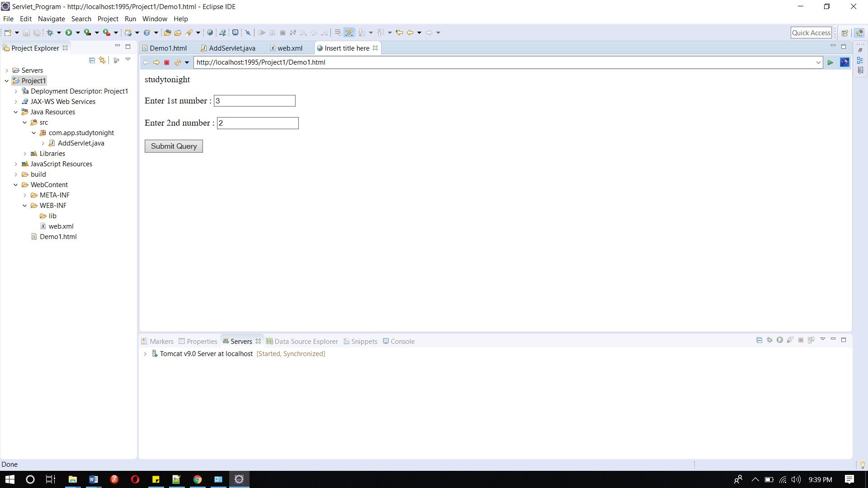The image size is (868, 488).
Task: Open the URL history dropdown
Action: pyautogui.click(x=818, y=63)
